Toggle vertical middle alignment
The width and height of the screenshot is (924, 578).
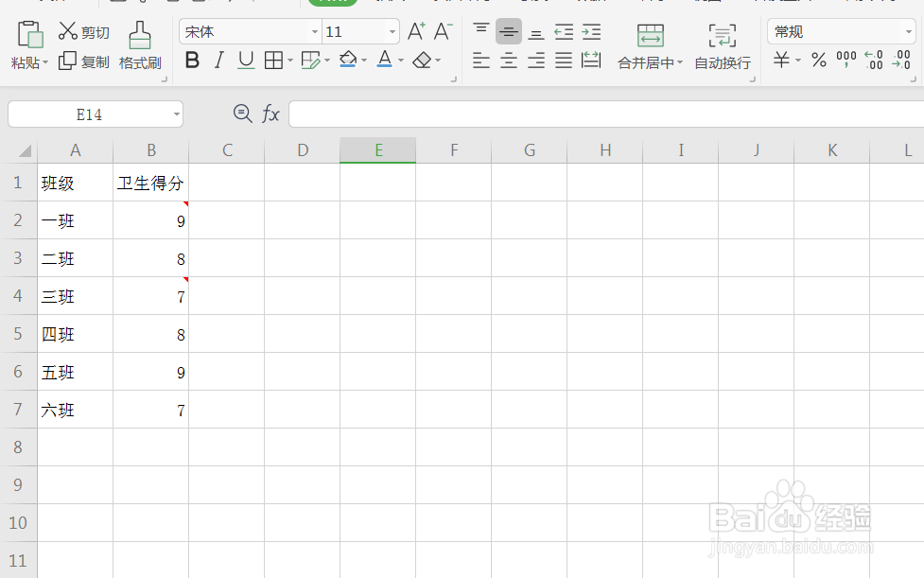[x=509, y=31]
